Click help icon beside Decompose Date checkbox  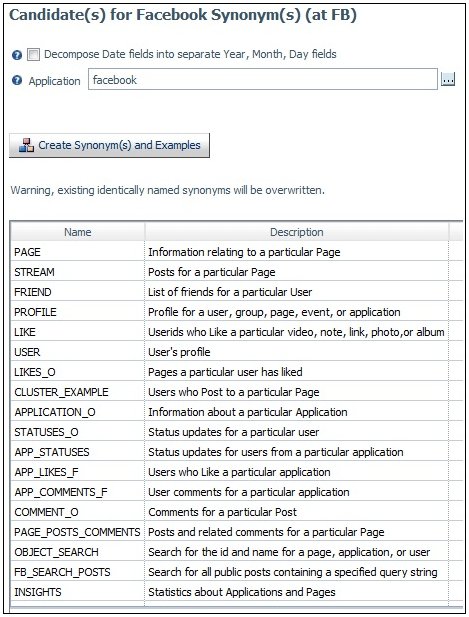[x=17, y=55]
